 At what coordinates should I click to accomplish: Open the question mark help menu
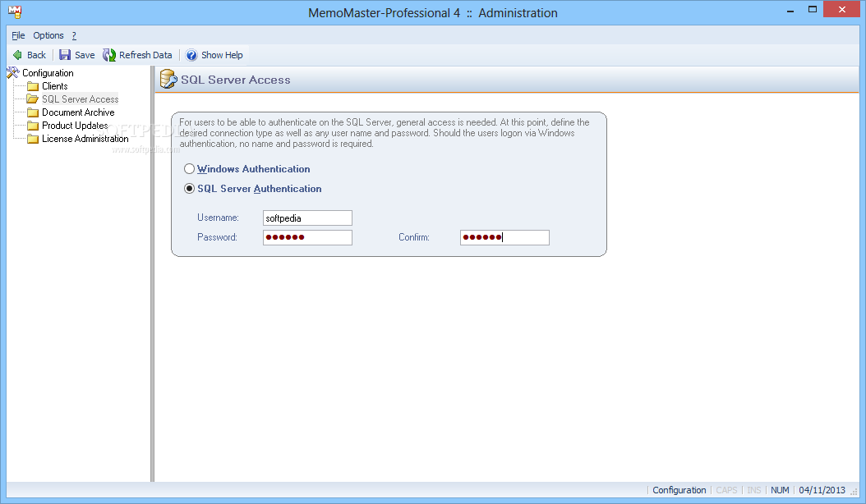(x=74, y=35)
